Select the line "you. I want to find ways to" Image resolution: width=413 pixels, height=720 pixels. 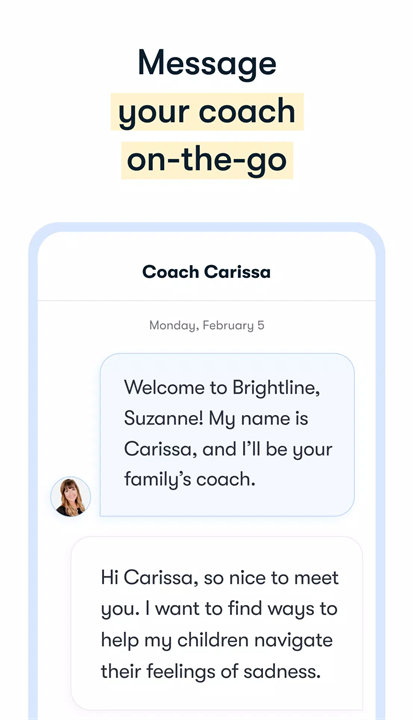pos(219,609)
